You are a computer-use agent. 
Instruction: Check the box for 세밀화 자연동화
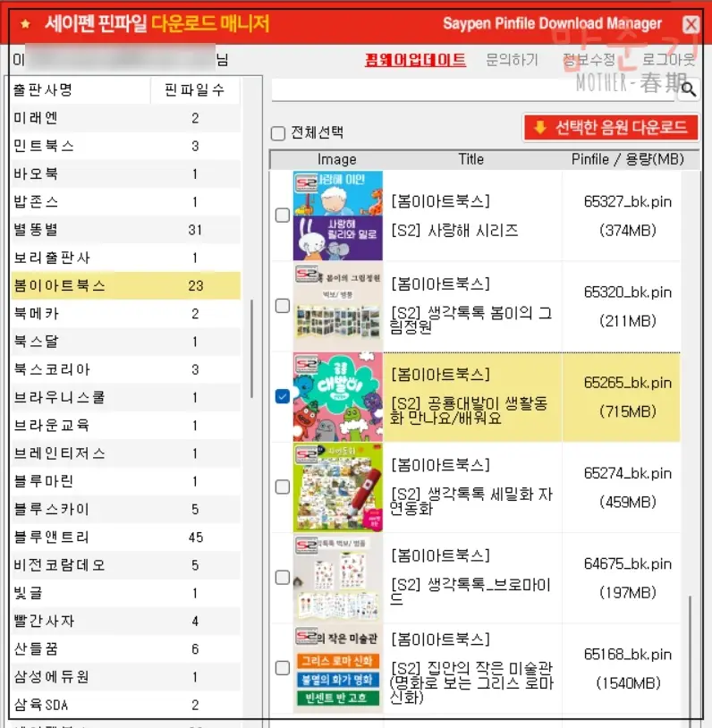click(x=283, y=487)
